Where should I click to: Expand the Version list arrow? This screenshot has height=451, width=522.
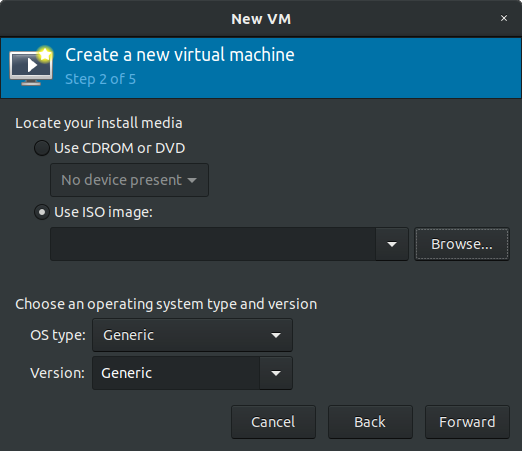276,373
